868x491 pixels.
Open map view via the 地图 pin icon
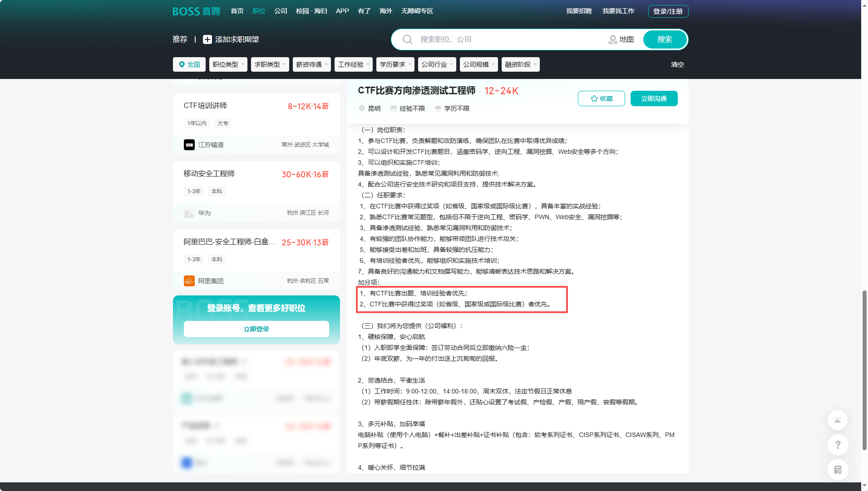click(x=613, y=39)
